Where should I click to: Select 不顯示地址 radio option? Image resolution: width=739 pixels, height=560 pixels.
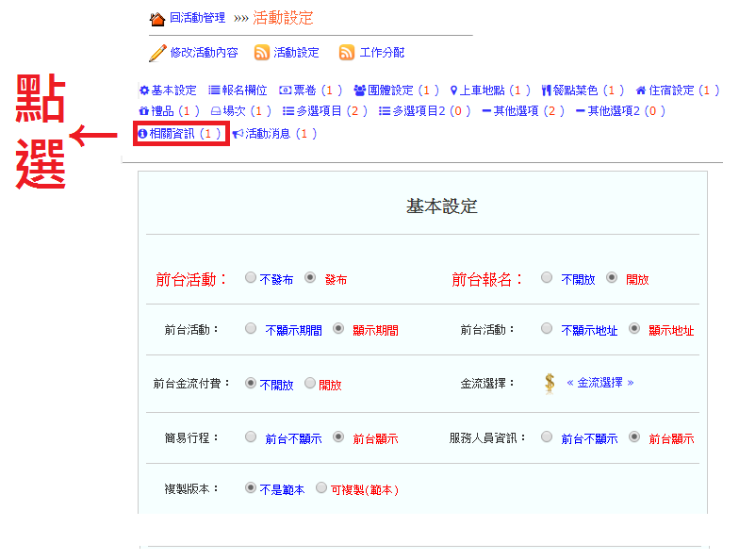(547, 329)
